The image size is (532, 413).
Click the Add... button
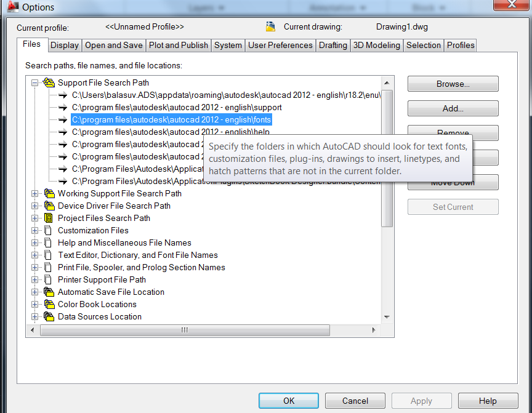(453, 108)
